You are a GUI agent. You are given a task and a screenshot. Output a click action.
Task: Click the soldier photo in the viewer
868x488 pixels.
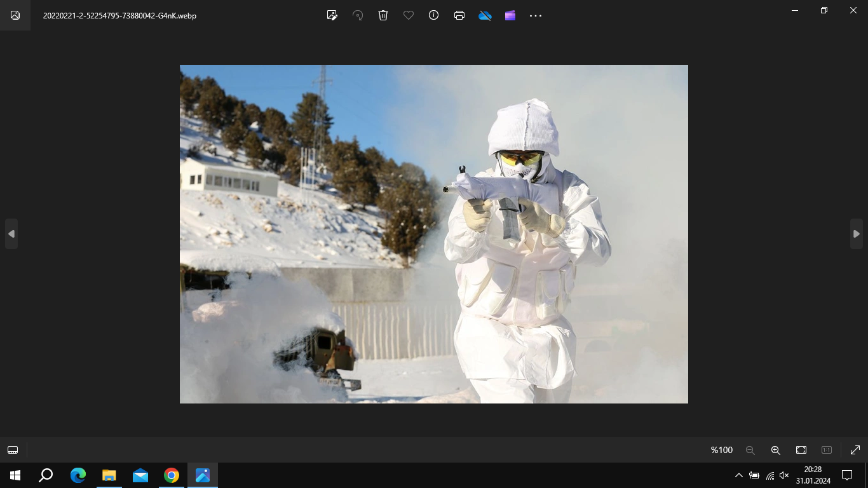434,234
